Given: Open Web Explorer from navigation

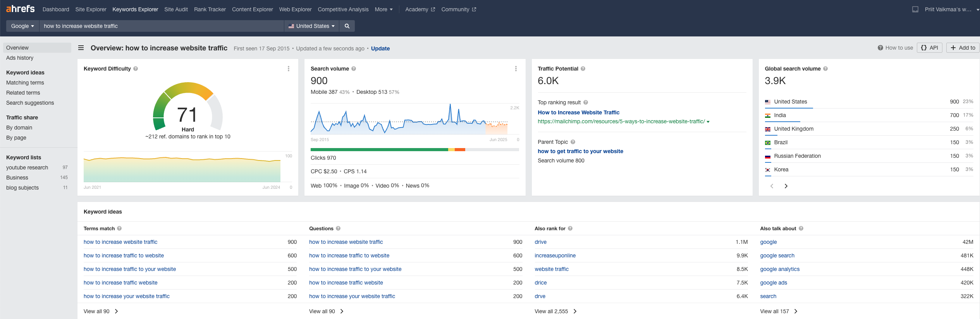Looking at the screenshot, I should (295, 9).
